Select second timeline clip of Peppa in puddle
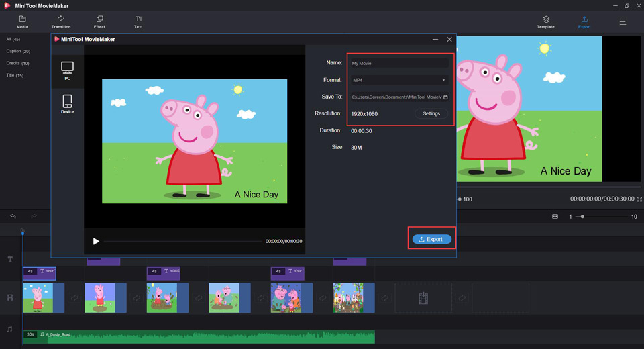This screenshot has height=349, width=644. pyautogui.click(x=105, y=297)
